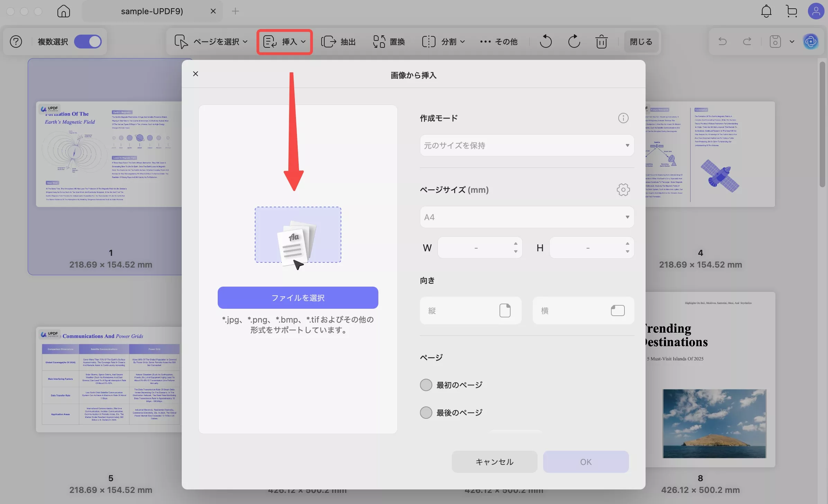Click the home icon in the title bar

tap(63, 11)
